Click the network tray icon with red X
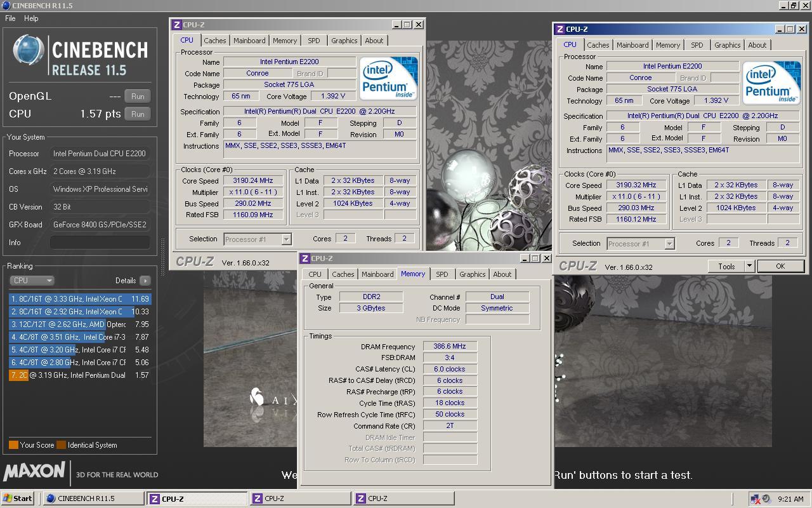Viewport: 812px width, 508px height. click(755, 499)
